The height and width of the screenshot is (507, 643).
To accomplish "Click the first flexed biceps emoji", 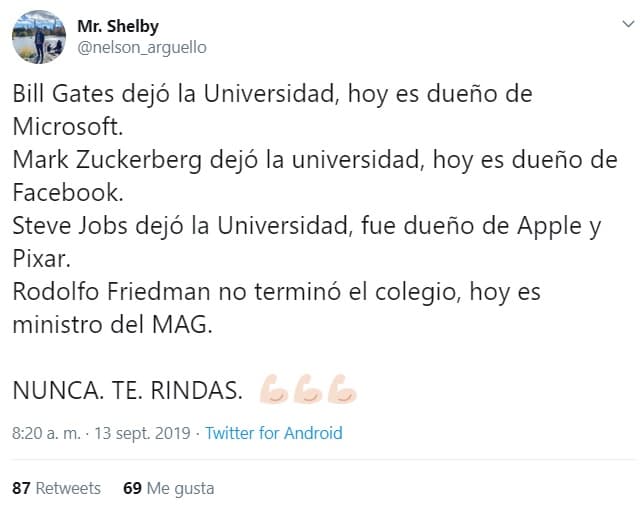I will click(273, 392).
